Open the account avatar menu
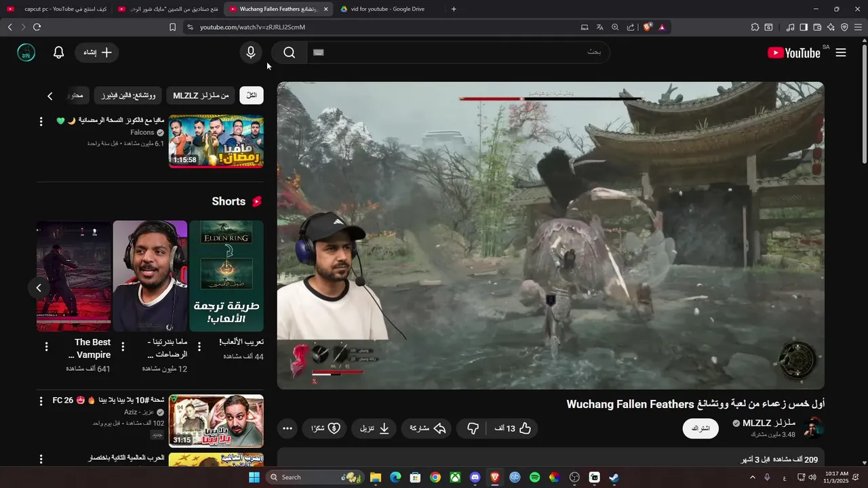 [x=26, y=52]
